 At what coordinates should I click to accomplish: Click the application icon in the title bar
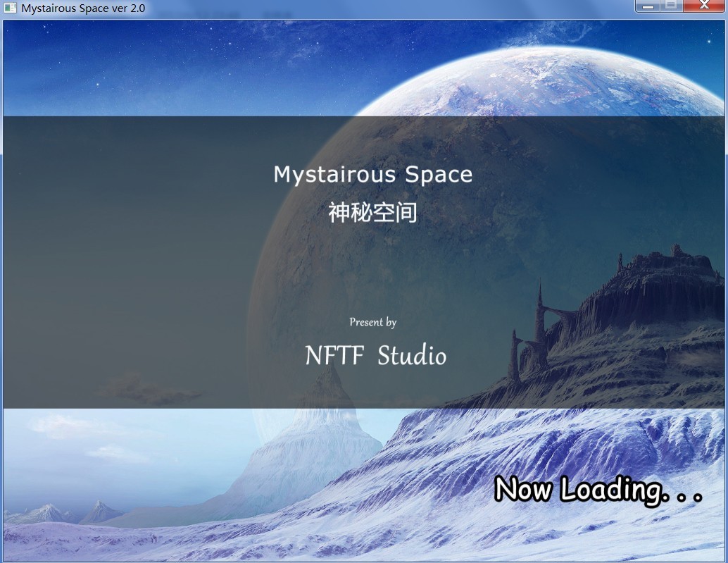tap(10, 8)
